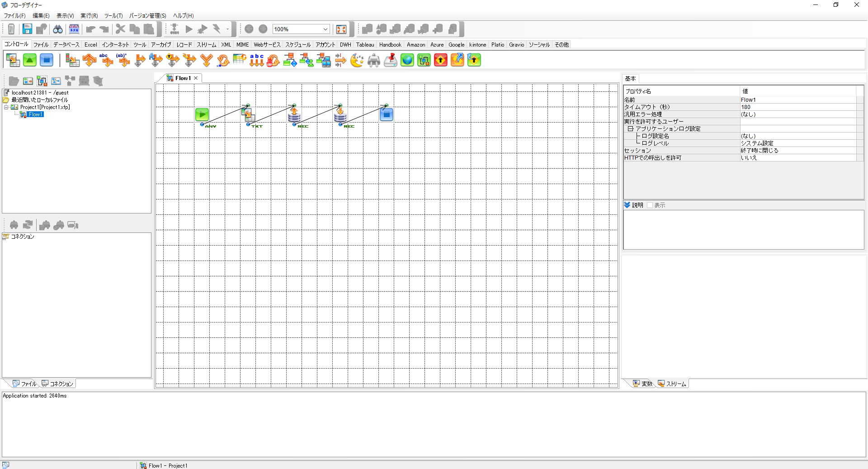Select the sleeping moon Sleep component
The image size is (868, 469).
tap(357, 60)
